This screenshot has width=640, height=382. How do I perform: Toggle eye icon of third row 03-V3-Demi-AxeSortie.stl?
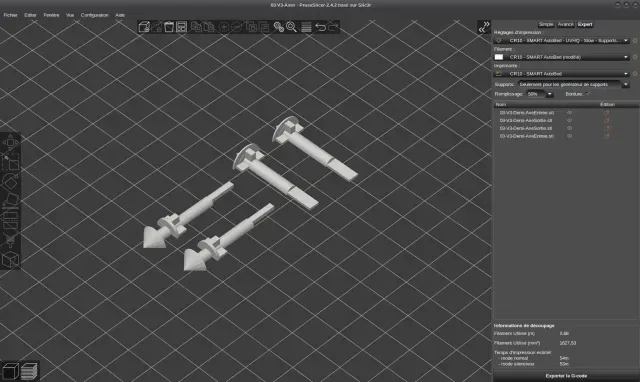point(569,128)
